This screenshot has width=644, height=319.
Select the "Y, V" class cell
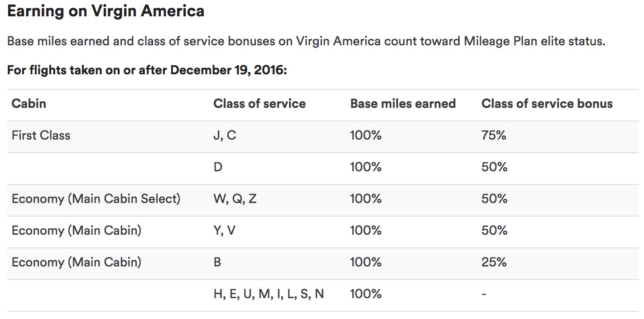[x=224, y=231]
